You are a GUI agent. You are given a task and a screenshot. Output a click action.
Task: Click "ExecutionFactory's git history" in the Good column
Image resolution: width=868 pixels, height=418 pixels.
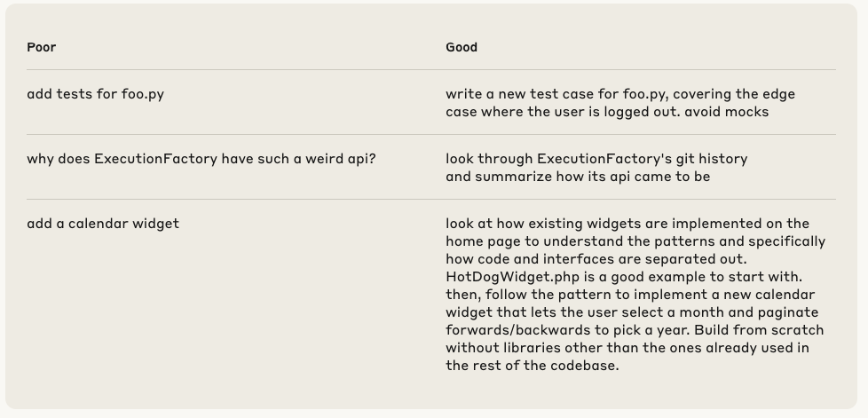point(642,159)
